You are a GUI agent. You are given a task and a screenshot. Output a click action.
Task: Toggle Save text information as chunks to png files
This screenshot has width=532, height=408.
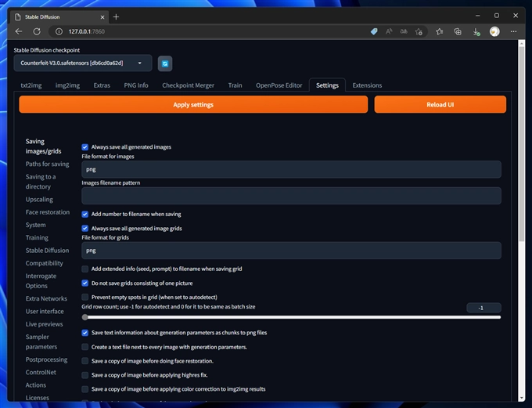point(84,333)
